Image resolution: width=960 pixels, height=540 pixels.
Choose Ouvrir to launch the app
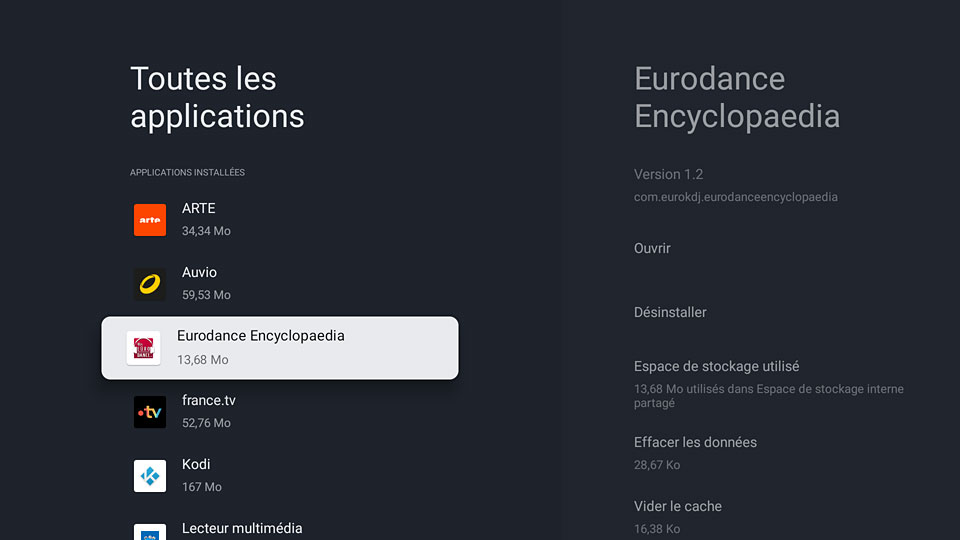coord(652,248)
